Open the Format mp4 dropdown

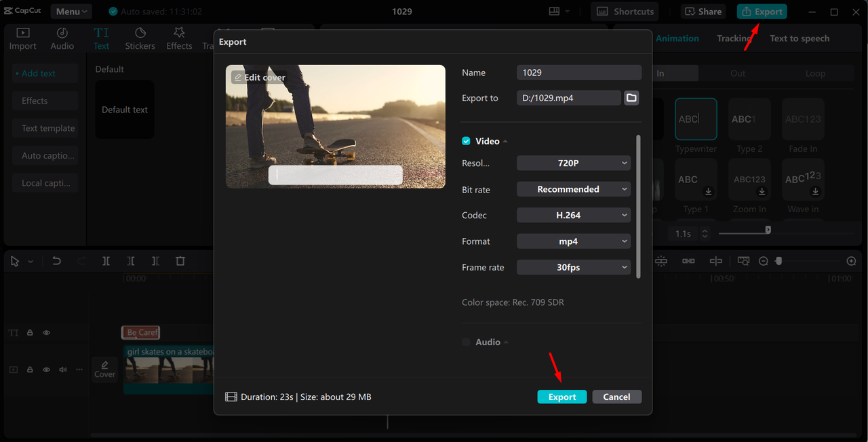(574, 241)
